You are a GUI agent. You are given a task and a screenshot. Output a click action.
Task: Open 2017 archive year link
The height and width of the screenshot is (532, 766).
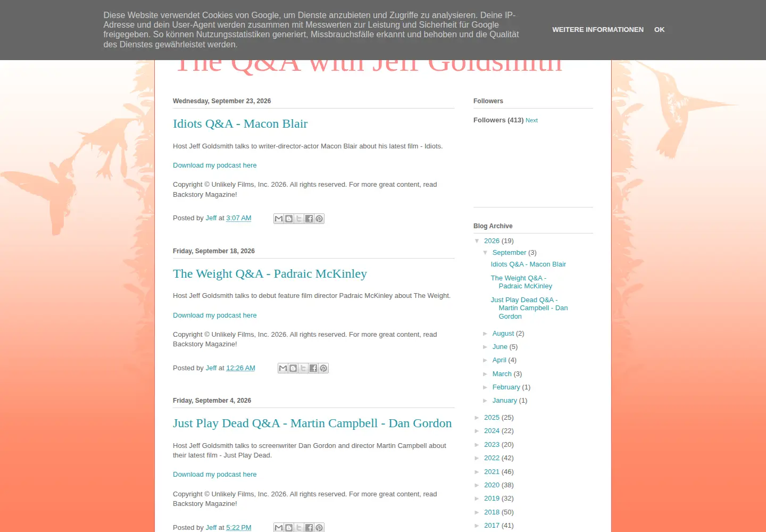pos(492,526)
